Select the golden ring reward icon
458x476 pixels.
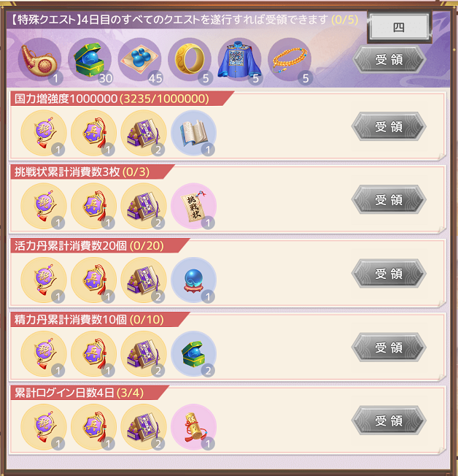(190, 60)
